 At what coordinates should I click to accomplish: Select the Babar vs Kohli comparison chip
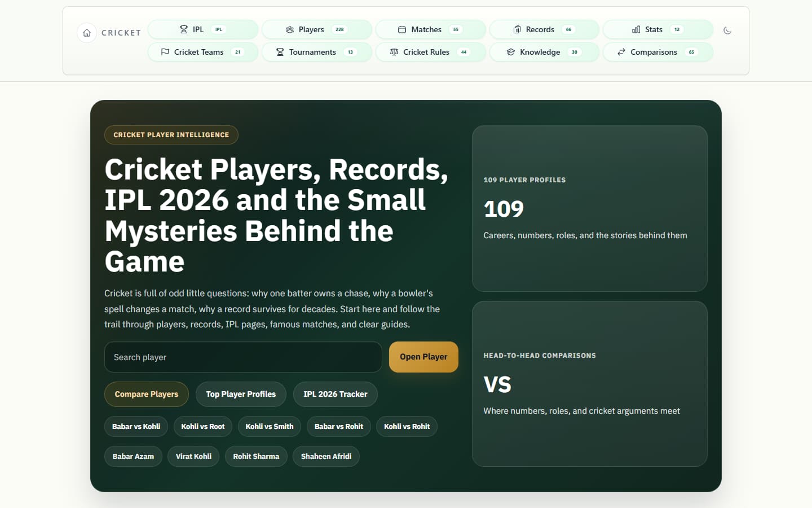(x=136, y=426)
